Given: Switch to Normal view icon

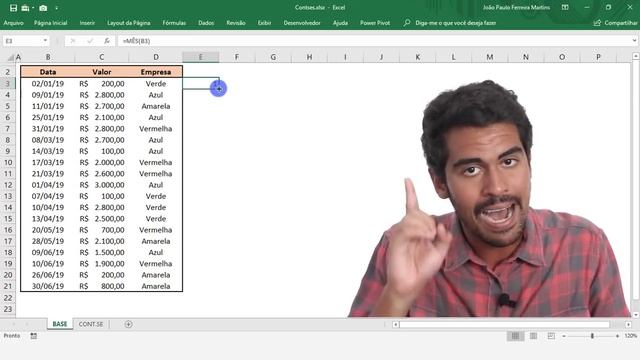Looking at the screenshot, I should (515, 336).
